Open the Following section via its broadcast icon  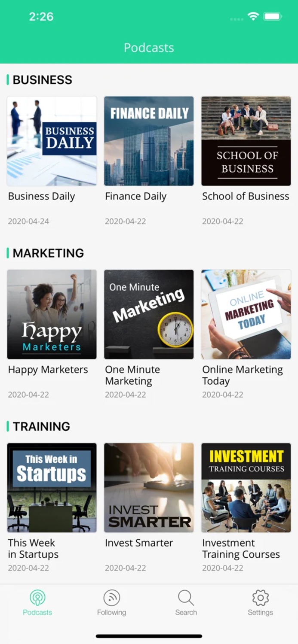(x=111, y=597)
